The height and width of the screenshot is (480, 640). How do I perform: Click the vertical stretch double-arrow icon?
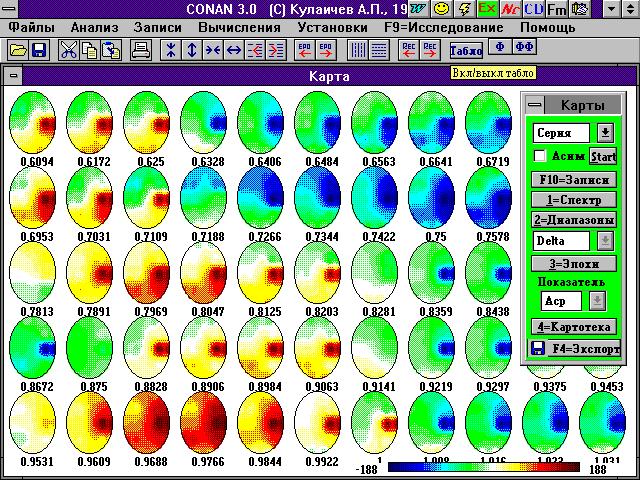tap(192, 49)
